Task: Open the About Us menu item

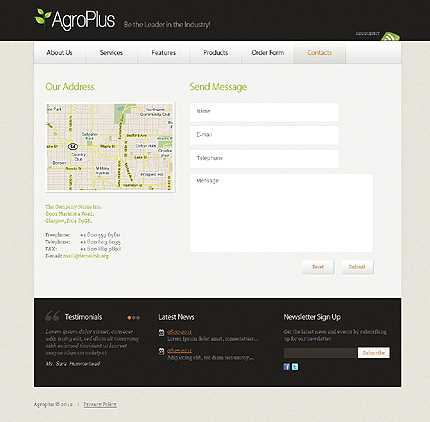Action: [x=59, y=53]
